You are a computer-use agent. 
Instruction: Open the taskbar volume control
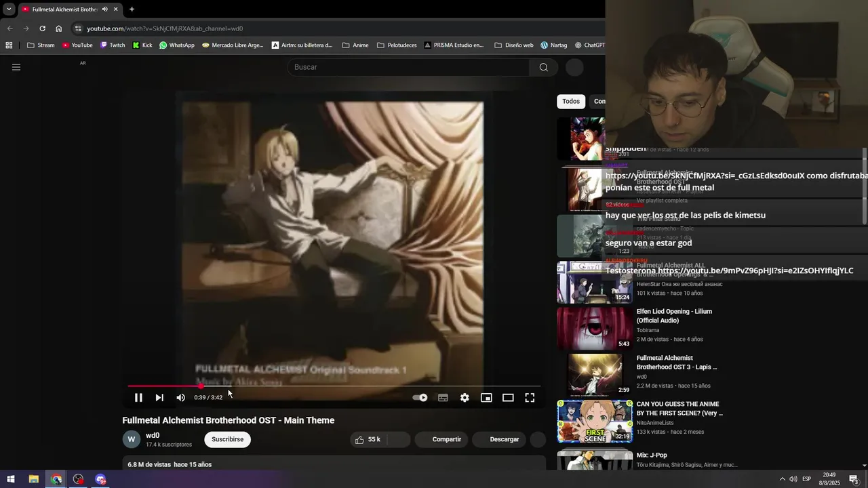tap(793, 479)
